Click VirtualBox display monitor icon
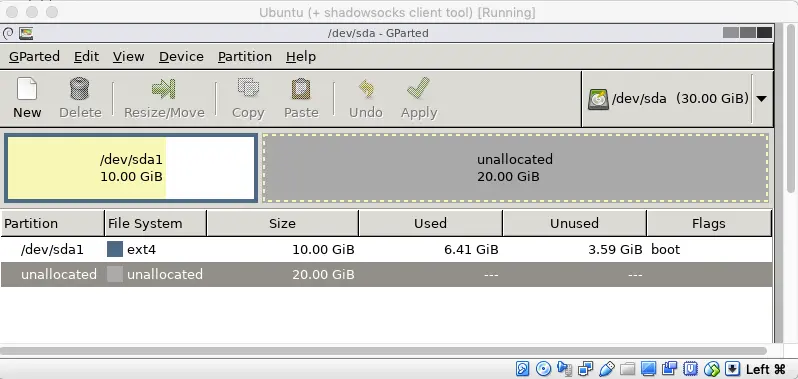Image resolution: width=798 pixels, height=379 pixels. [648, 368]
